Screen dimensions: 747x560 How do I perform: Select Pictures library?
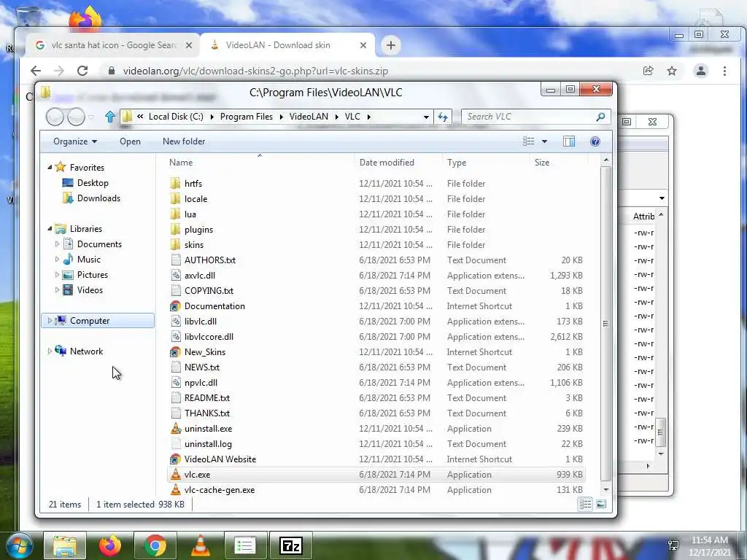pyautogui.click(x=93, y=275)
